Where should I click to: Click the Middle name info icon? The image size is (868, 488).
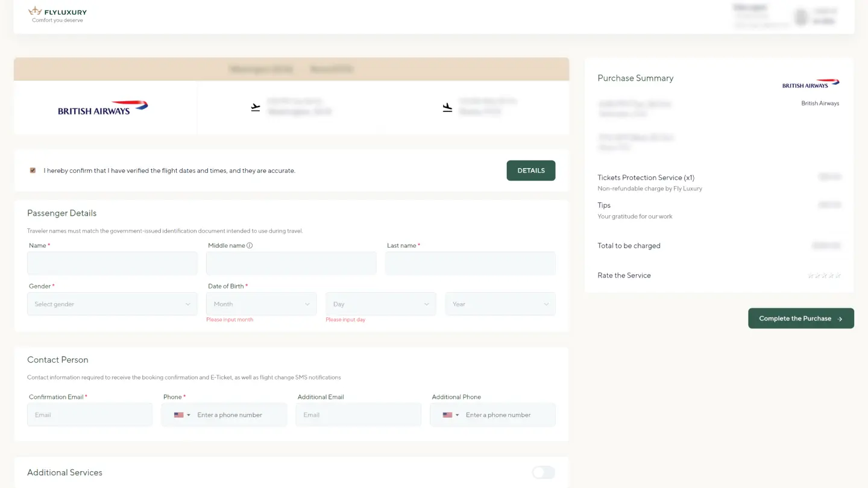tap(250, 246)
